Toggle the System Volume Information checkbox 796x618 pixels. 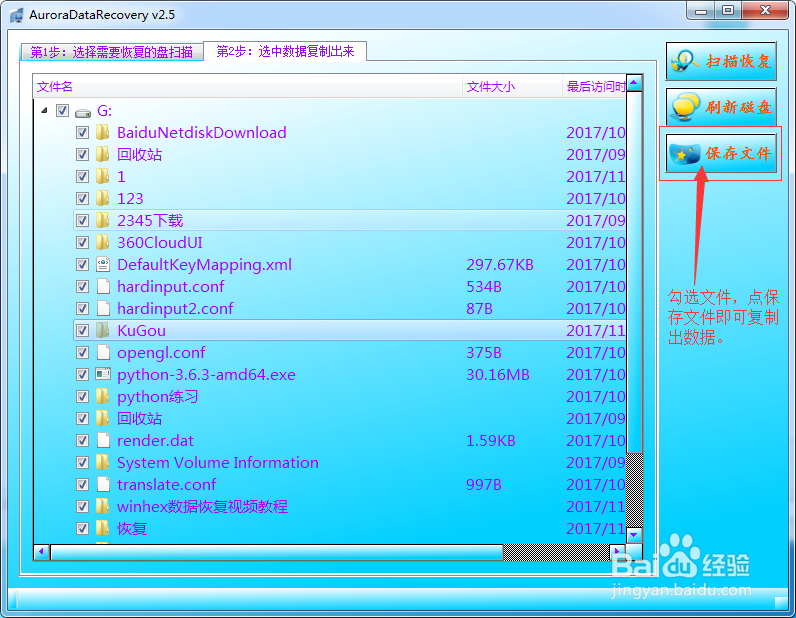(82, 463)
